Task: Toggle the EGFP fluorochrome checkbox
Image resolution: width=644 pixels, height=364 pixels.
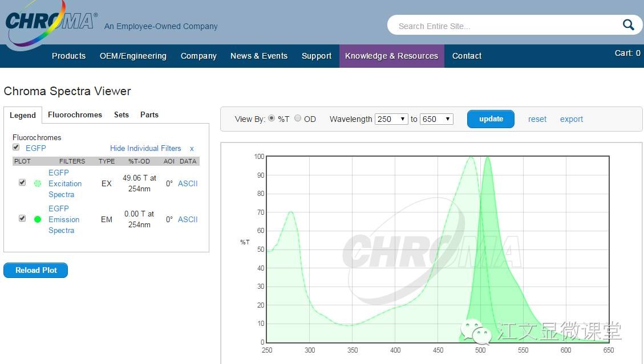Action: click(x=16, y=147)
